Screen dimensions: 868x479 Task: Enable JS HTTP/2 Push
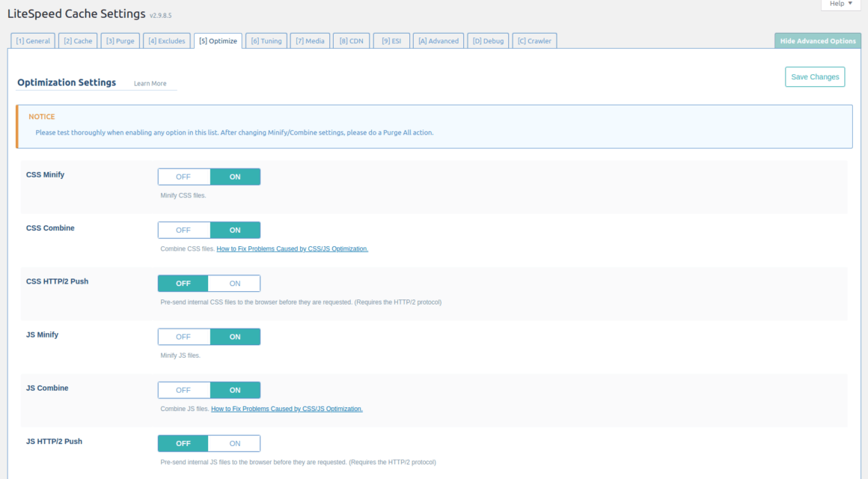click(234, 443)
